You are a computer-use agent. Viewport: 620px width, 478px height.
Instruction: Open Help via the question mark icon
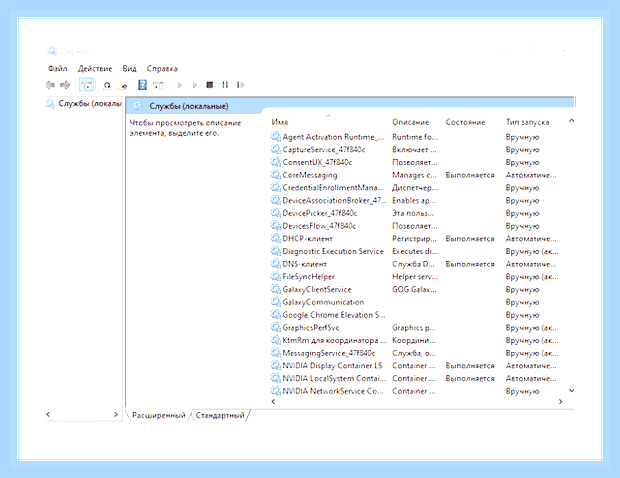tap(142, 85)
